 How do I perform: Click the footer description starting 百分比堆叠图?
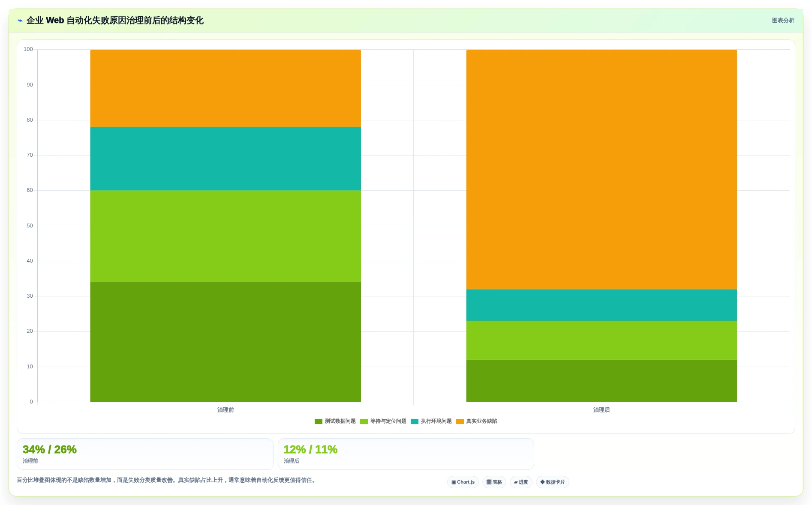[x=167, y=480]
